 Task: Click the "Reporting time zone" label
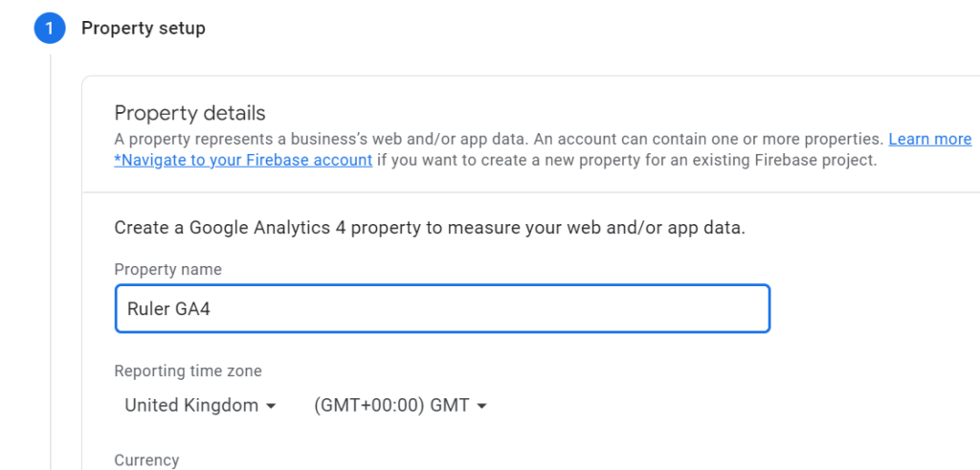188,371
